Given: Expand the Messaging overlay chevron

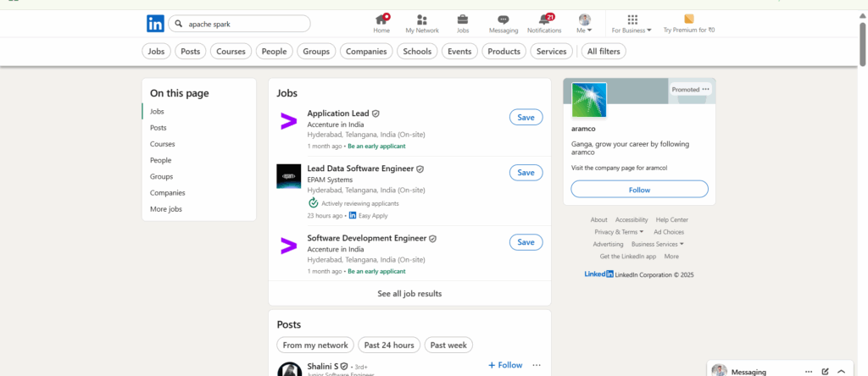Looking at the screenshot, I should (x=842, y=372).
